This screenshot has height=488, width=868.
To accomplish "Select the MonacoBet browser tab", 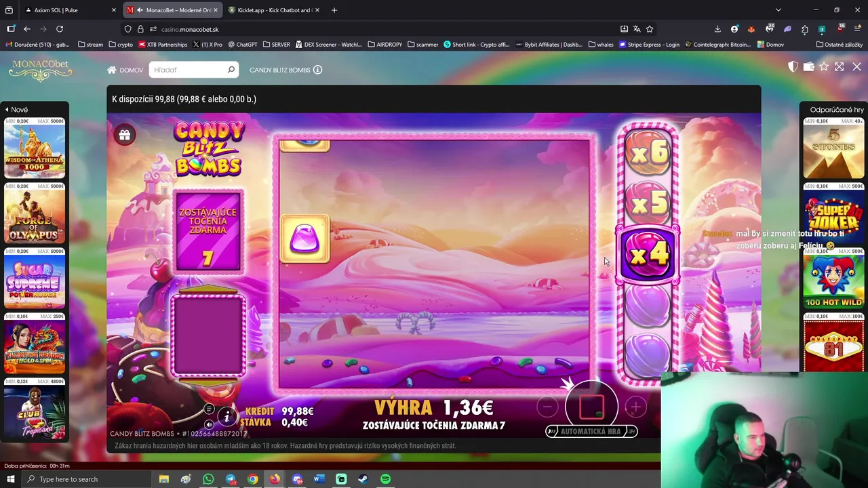I will point(172,10).
